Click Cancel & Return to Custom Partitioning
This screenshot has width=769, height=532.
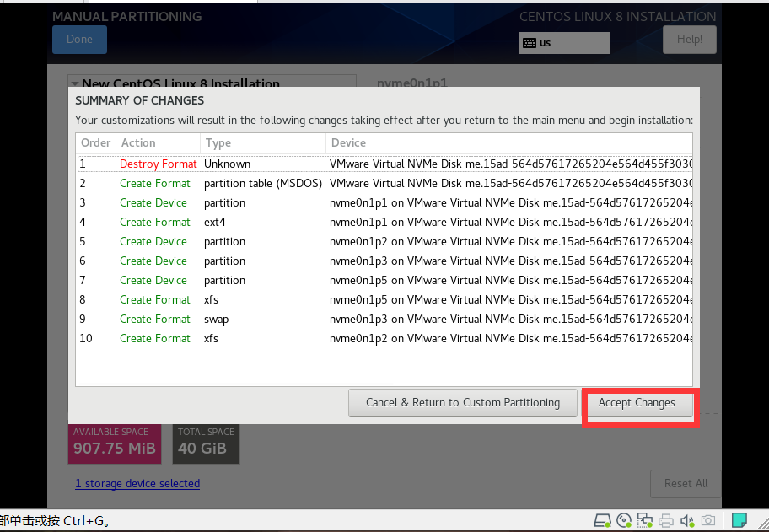click(462, 402)
